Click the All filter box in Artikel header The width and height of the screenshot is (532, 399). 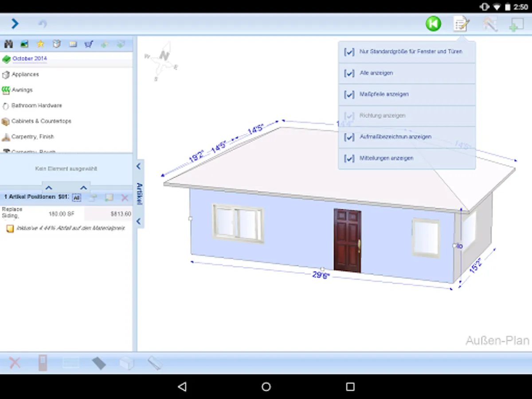[76, 198]
